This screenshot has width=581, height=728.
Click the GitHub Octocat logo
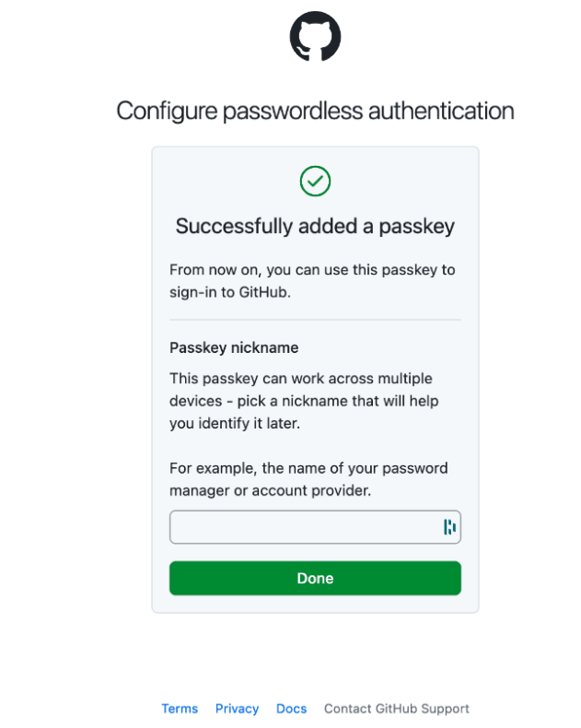(315, 37)
